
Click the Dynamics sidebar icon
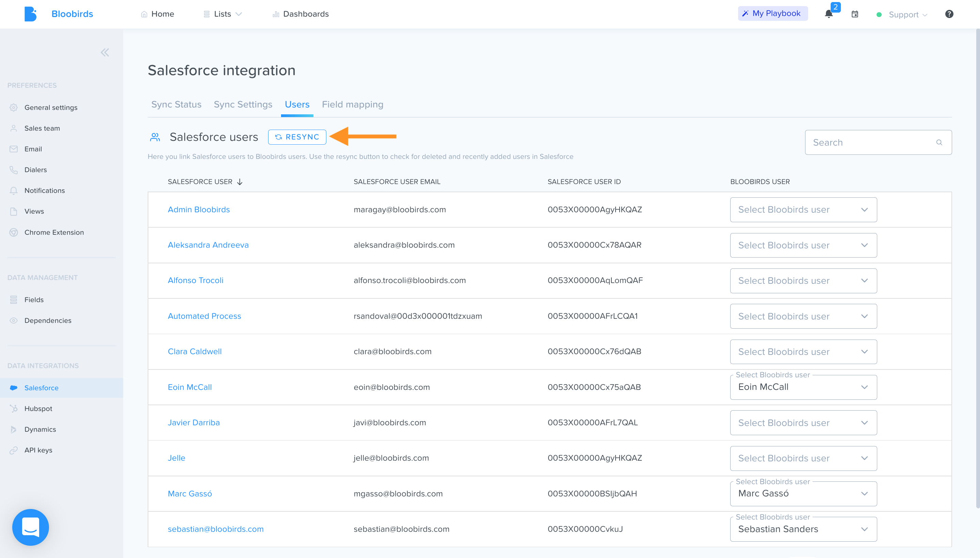tap(14, 429)
